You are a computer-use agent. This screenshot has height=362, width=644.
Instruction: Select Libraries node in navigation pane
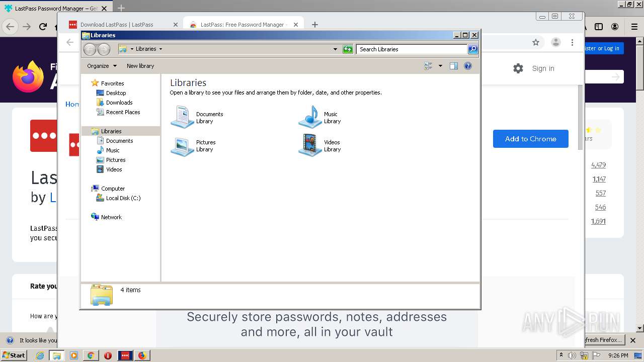pos(111,131)
